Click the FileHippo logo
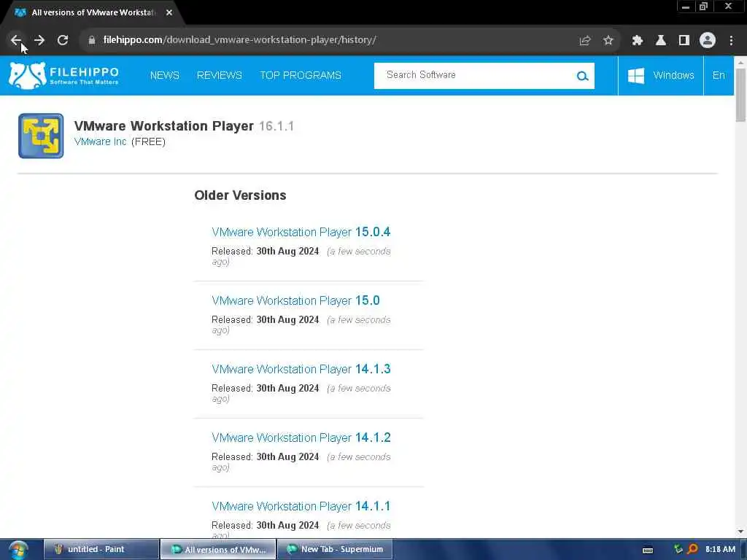The height and width of the screenshot is (560, 747). pyautogui.click(x=64, y=75)
